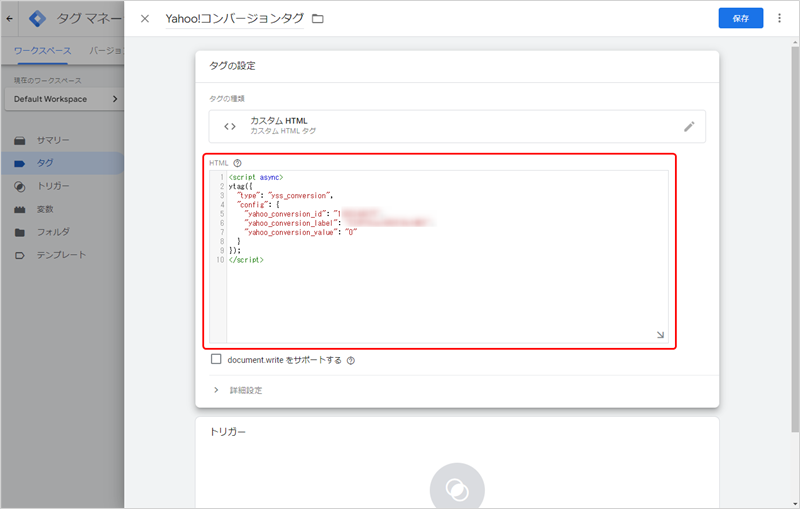Click the blue 保存 save button
The height and width of the screenshot is (509, 800).
pyautogui.click(x=741, y=18)
